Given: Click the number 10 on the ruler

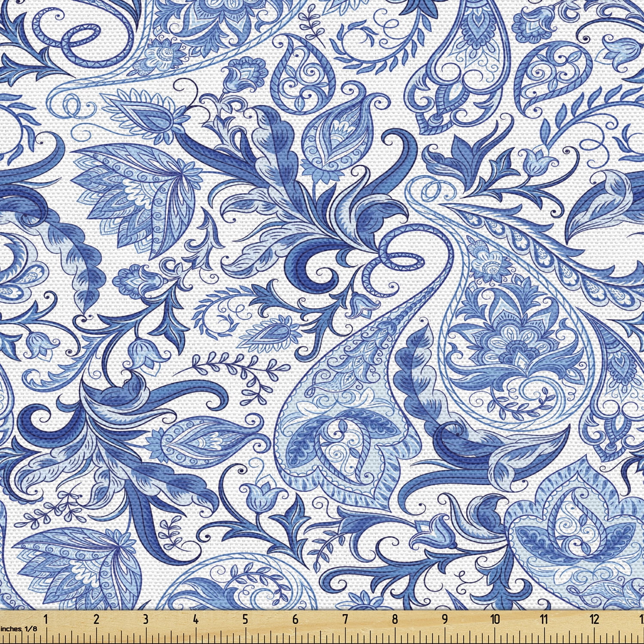Looking at the screenshot, I should coord(495,619).
